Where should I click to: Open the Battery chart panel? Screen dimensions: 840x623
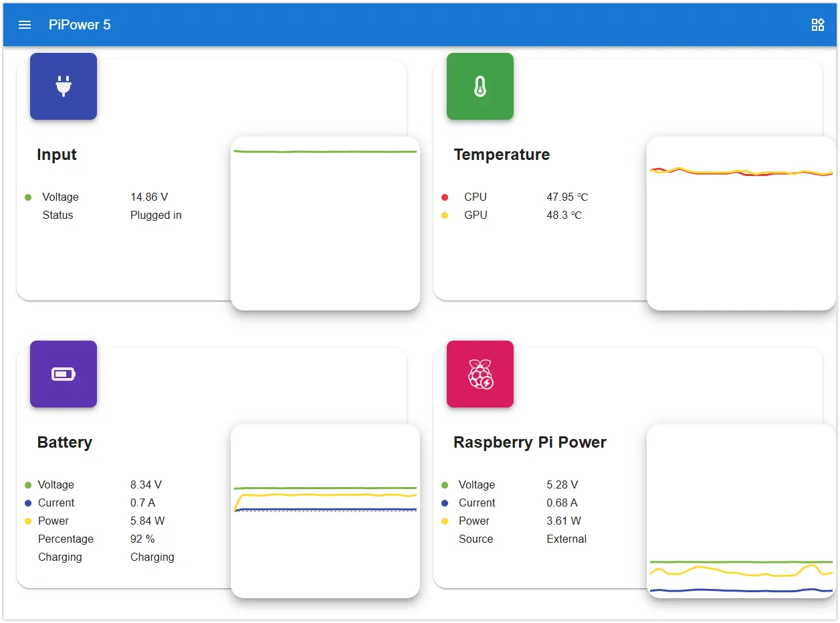click(x=325, y=511)
